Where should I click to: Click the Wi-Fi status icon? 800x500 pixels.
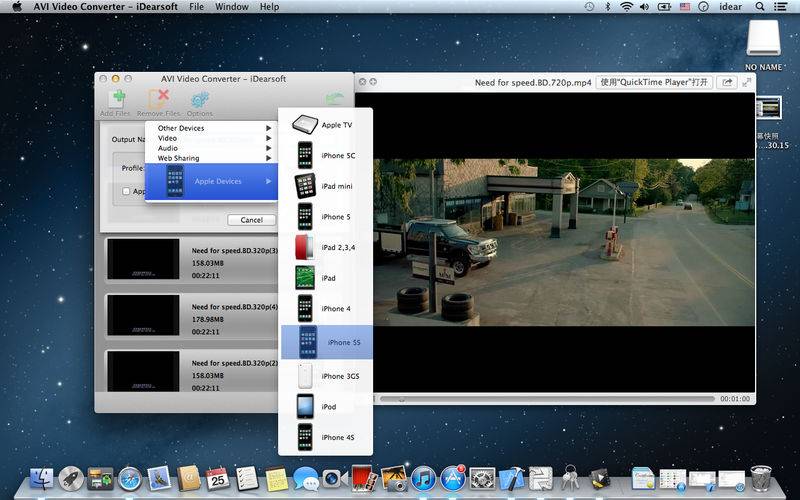click(626, 7)
